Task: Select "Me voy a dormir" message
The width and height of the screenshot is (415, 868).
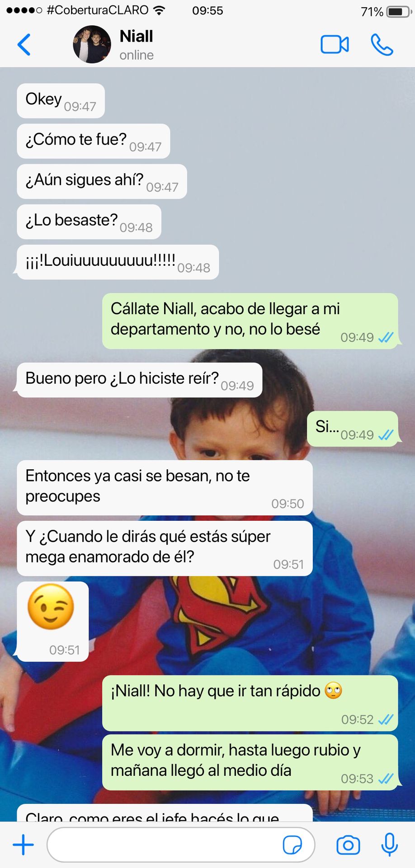Action: pos(250,762)
